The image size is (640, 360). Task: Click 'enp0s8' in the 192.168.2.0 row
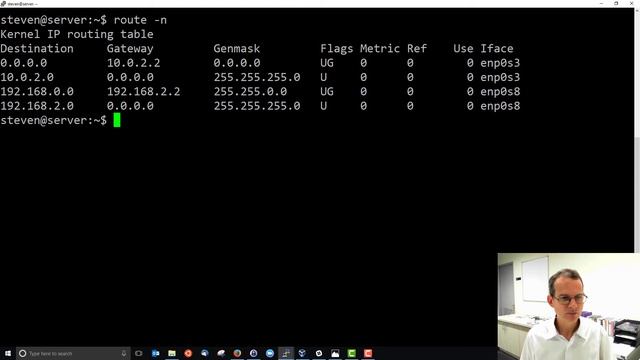500,106
